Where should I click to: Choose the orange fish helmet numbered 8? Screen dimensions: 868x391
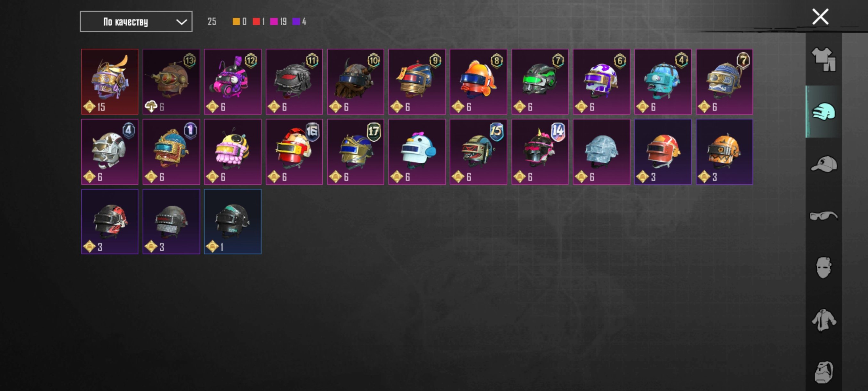[478, 82]
